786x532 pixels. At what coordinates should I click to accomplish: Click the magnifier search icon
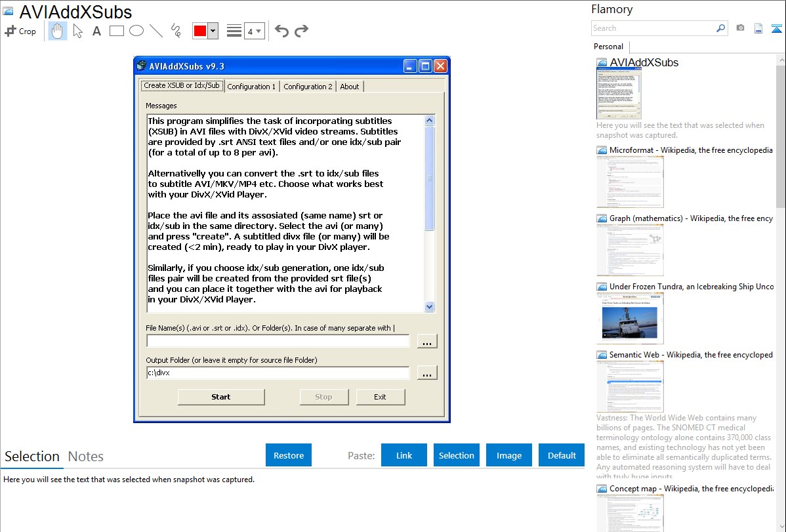point(721,28)
